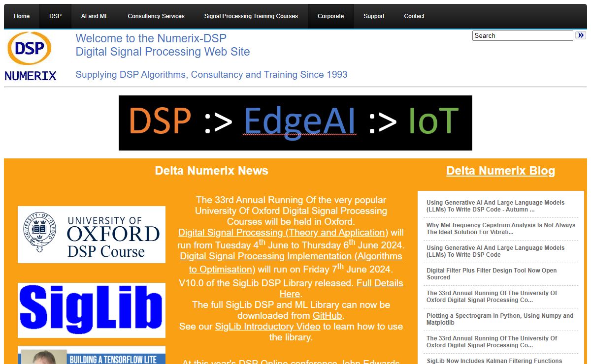
Task: Click the Delta Numerix News heading
Action: 211,171
